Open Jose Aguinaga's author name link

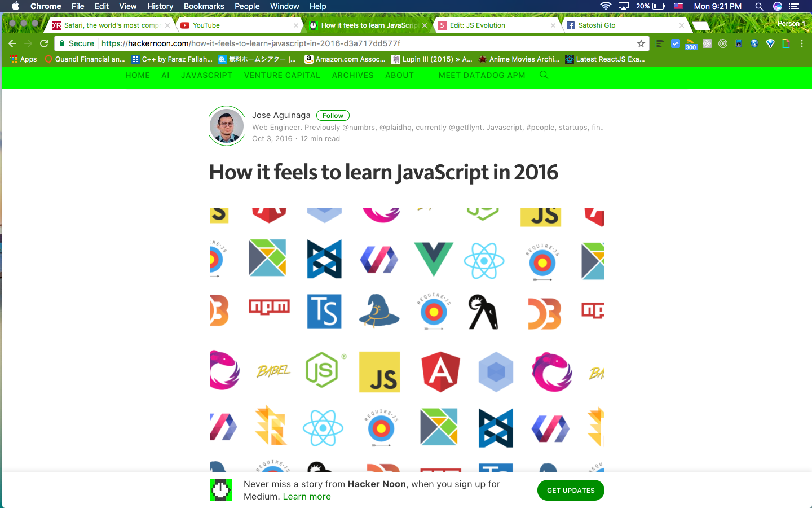(x=281, y=115)
